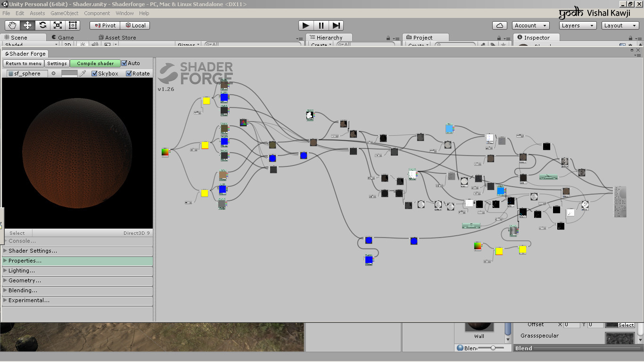Open the Account dropdown
This screenshot has height=362, width=644.
[x=530, y=25]
